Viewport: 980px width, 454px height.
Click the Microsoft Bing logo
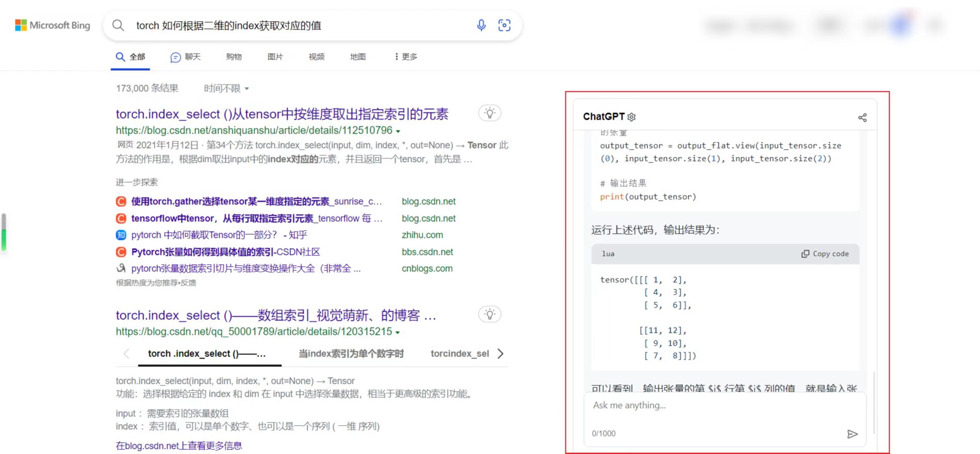coord(53,25)
